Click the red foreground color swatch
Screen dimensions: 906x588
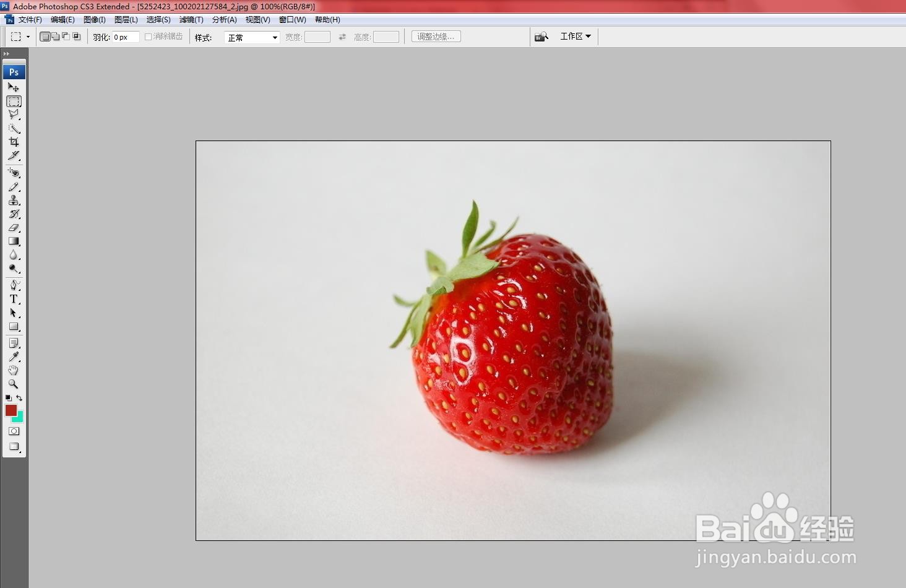pyautogui.click(x=11, y=410)
